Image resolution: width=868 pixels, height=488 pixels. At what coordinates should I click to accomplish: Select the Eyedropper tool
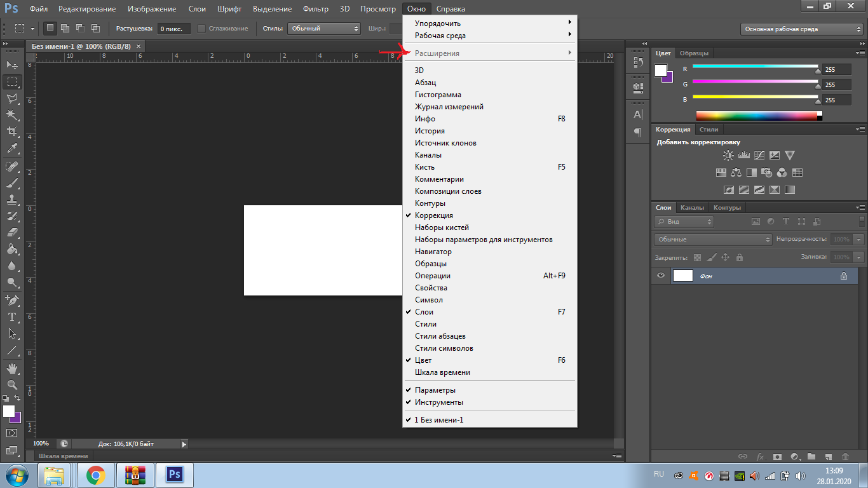(12, 149)
